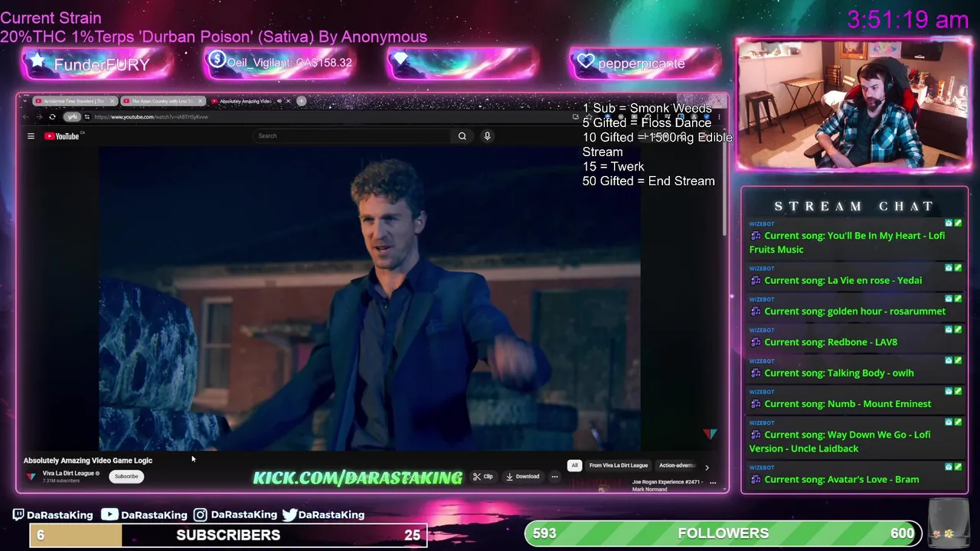
Task: Switch to the Asian Country with Less tab
Action: 162,101
